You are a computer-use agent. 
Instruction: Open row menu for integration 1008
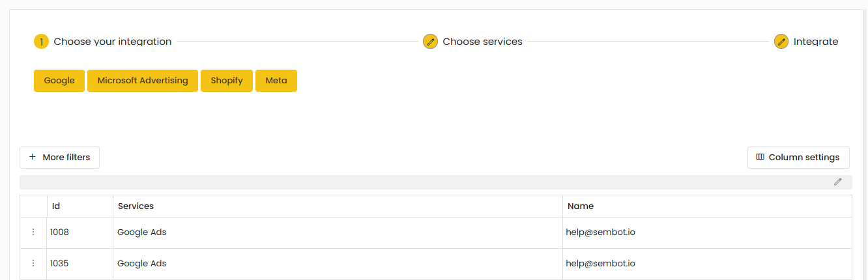pos(33,232)
